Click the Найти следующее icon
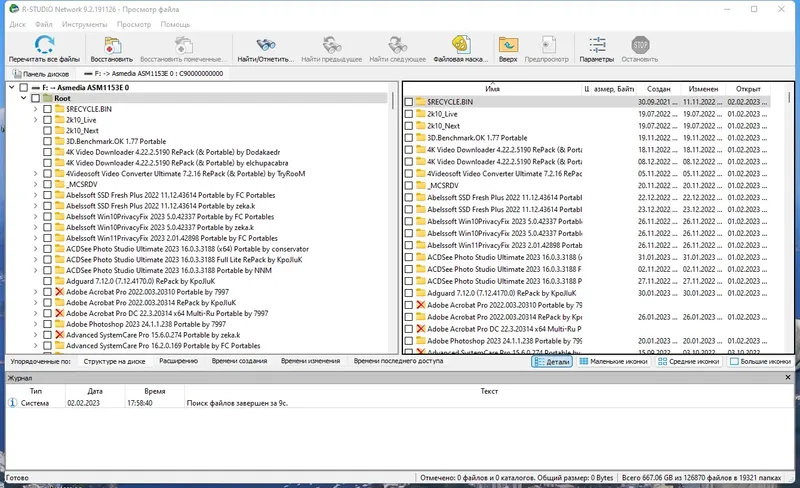The width and height of the screenshot is (800, 488). click(397, 45)
